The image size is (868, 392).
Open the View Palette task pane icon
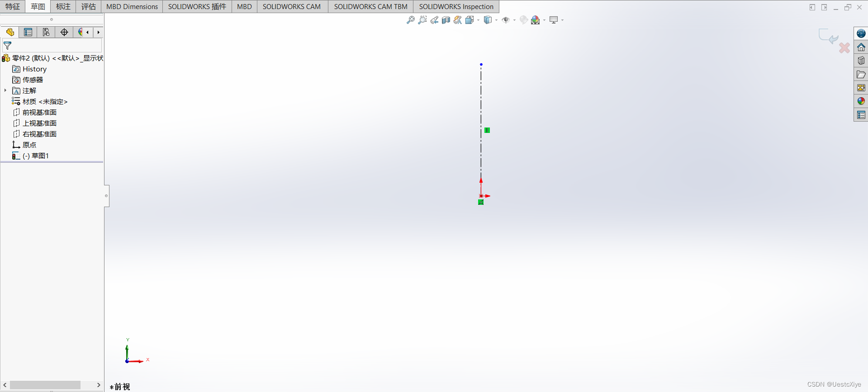click(x=861, y=88)
